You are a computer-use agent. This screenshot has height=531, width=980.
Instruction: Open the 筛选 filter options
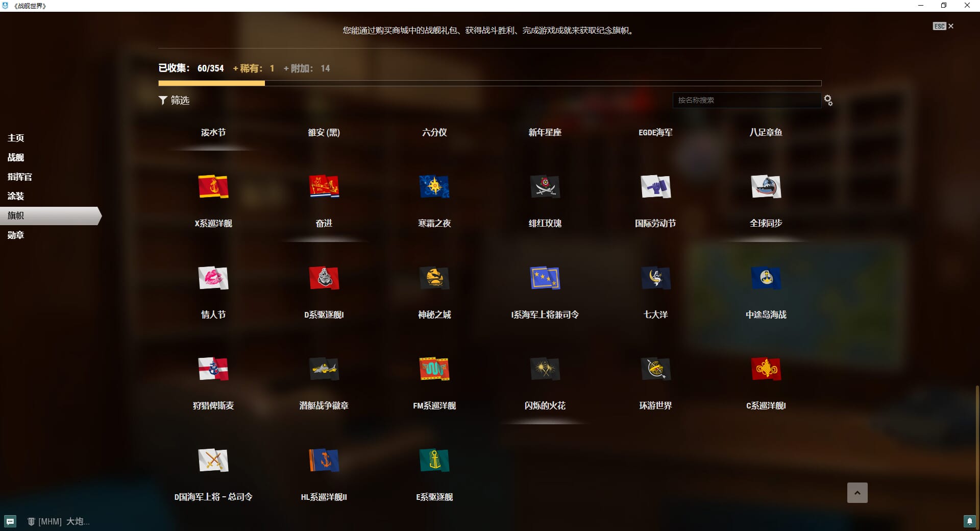[174, 101]
